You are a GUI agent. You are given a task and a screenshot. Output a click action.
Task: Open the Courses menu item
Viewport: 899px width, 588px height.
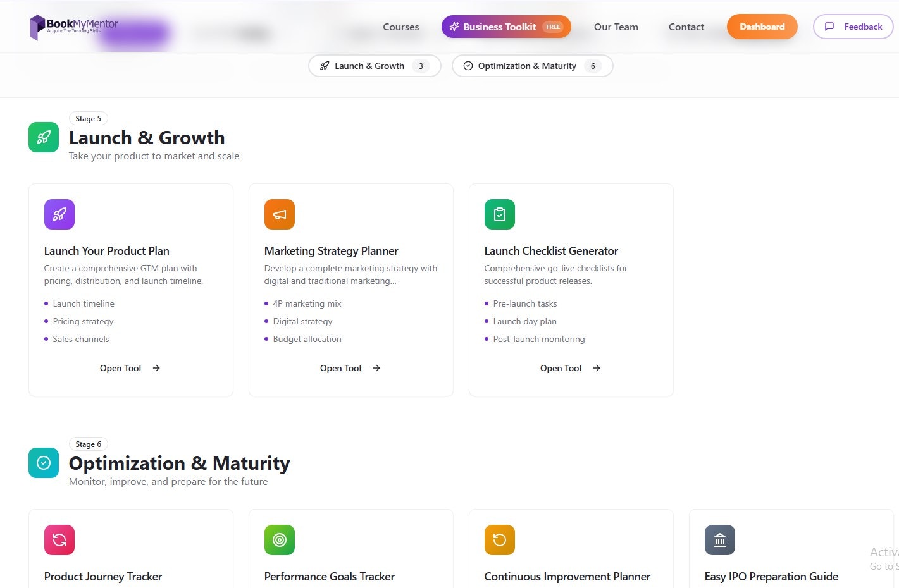[400, 27]
